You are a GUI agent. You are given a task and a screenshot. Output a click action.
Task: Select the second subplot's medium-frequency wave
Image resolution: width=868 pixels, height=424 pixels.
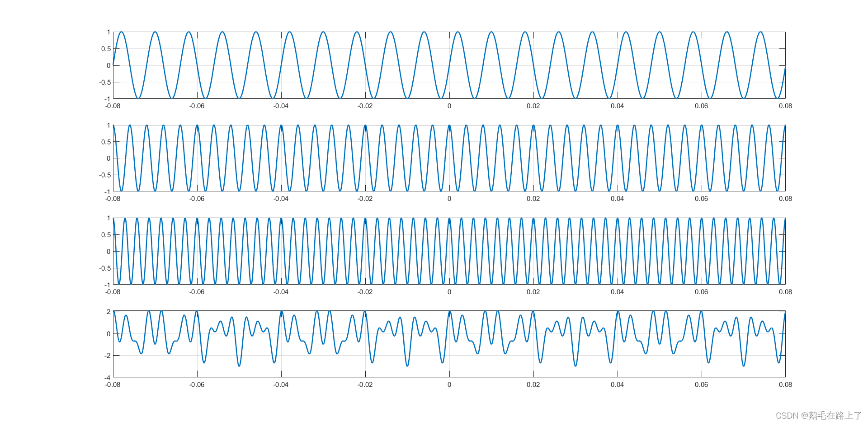click(449, 158)
